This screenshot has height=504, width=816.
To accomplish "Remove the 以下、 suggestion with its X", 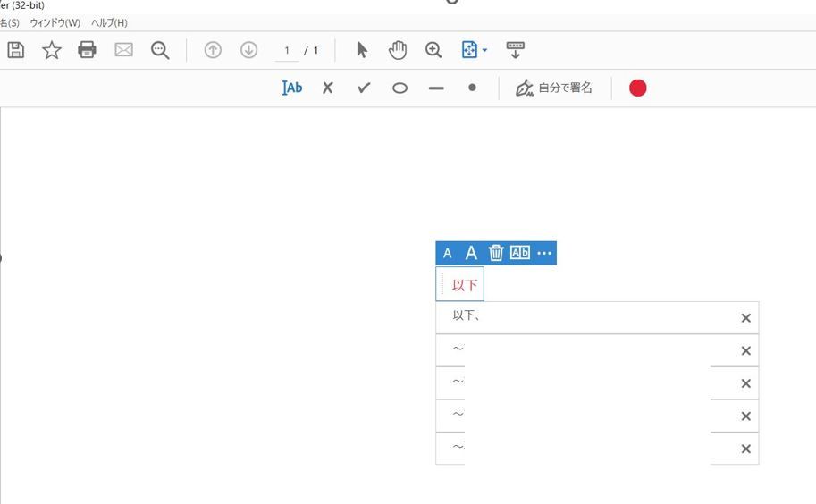I will [745, 318].
